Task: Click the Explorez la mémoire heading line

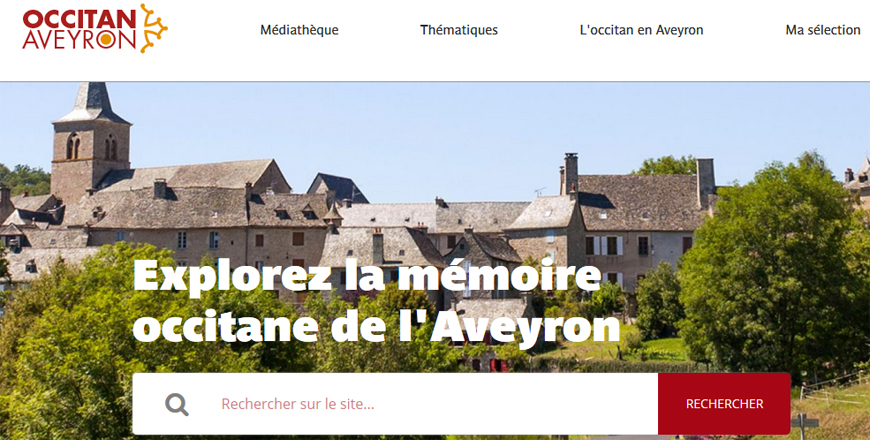Action: click(x=367, y=275)
